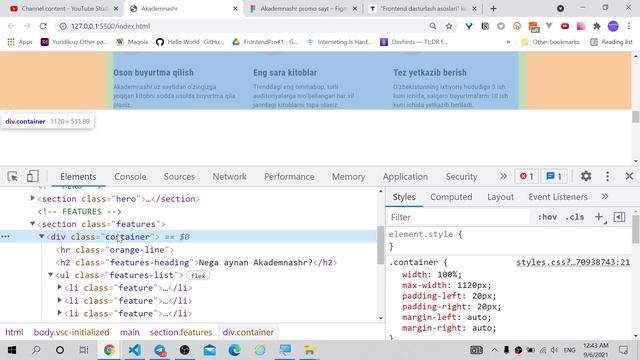Collapse the ul features-list node
This screenshot has width=640, height=360.
pos(51,275)
